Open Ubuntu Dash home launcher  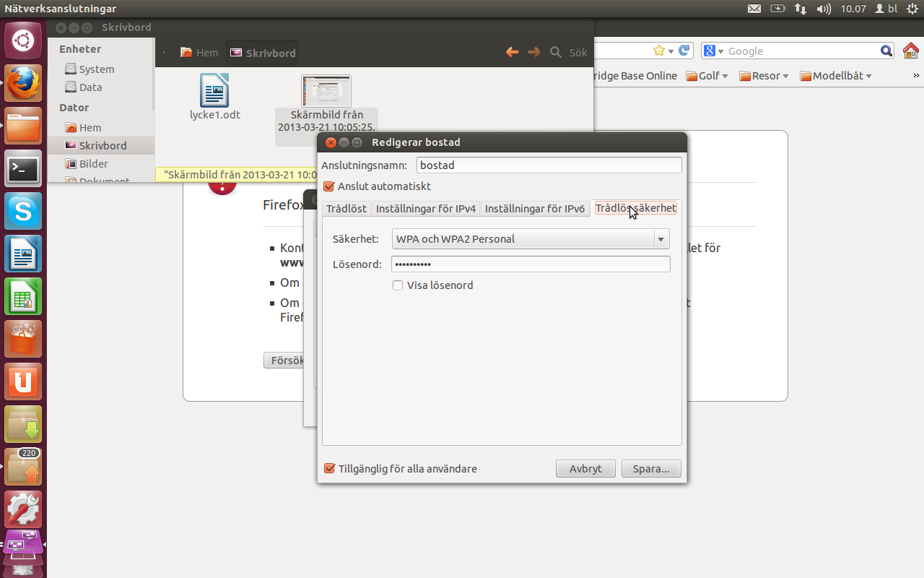pyautogui.click(x=23, y=40)
